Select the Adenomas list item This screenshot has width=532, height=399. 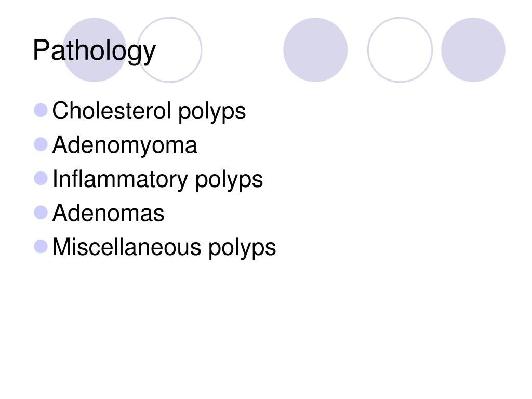[x=108, y=213]
